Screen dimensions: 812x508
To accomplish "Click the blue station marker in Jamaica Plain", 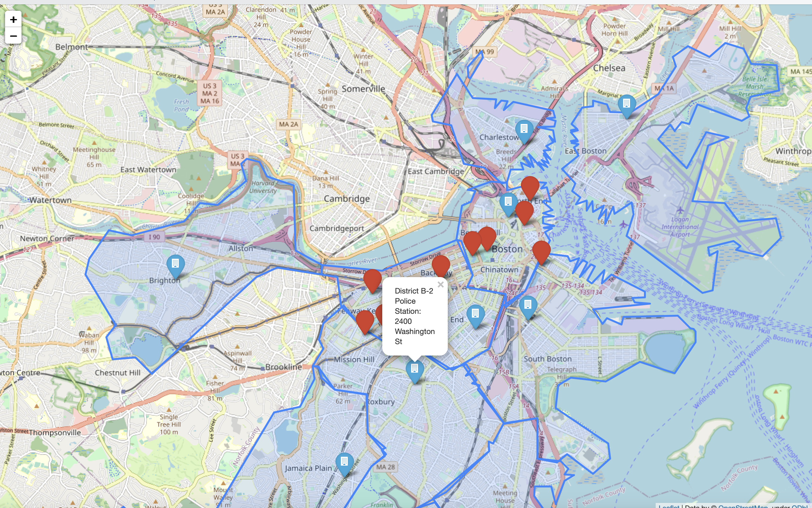I will point(344,462).
